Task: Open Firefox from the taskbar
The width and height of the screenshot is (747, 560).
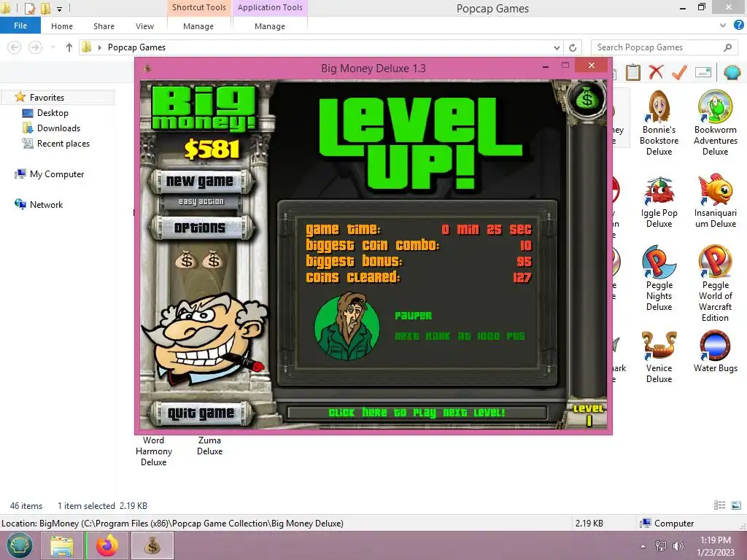Action: tap(107, 545)
